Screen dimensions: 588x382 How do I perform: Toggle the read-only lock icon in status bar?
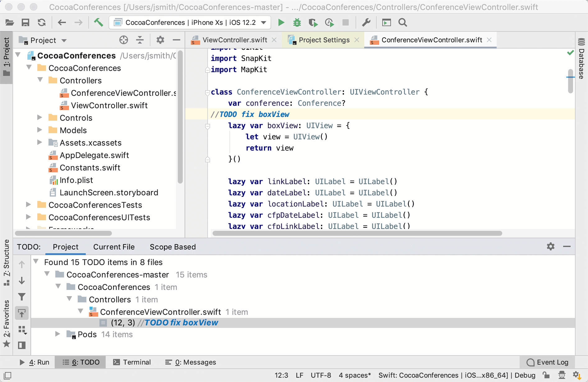546,375
